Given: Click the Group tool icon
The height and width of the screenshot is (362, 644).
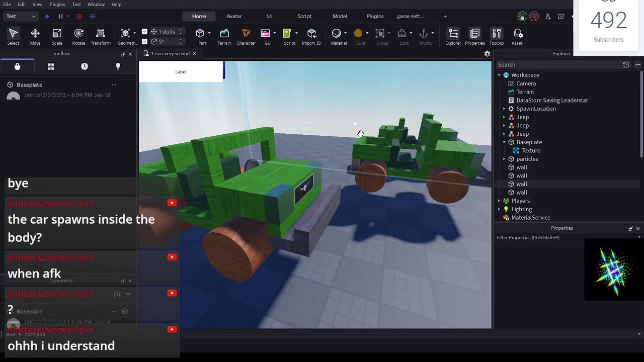Looking at the screenshot, I should 380,34.
